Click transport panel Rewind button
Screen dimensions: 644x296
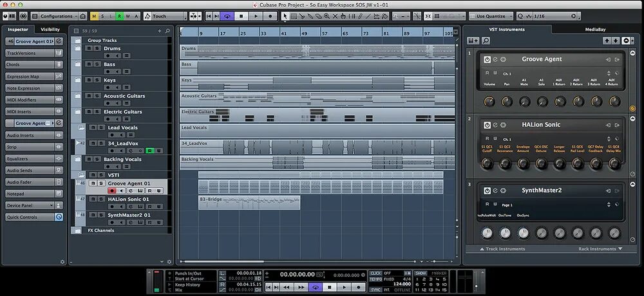tap(287, 288)
